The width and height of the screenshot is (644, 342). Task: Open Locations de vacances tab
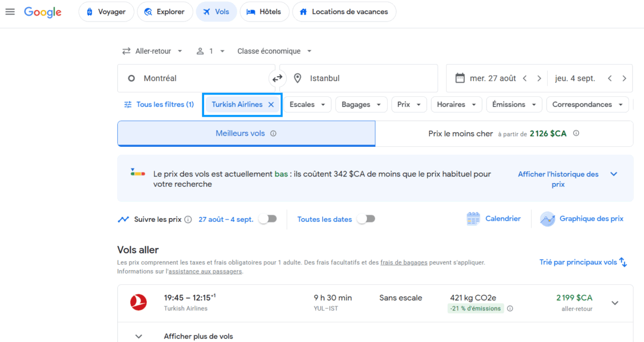pyautogui.click(x=344, y=12)
